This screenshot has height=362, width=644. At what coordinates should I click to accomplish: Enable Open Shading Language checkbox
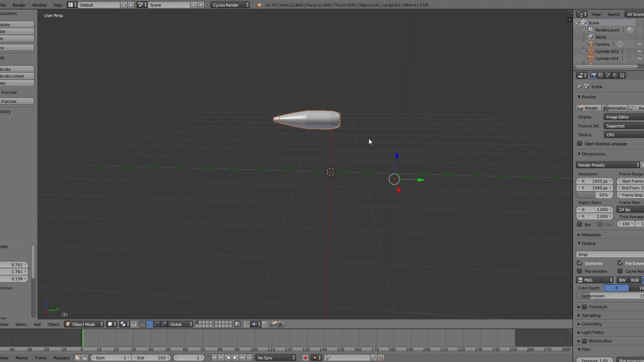pos(580,143)
